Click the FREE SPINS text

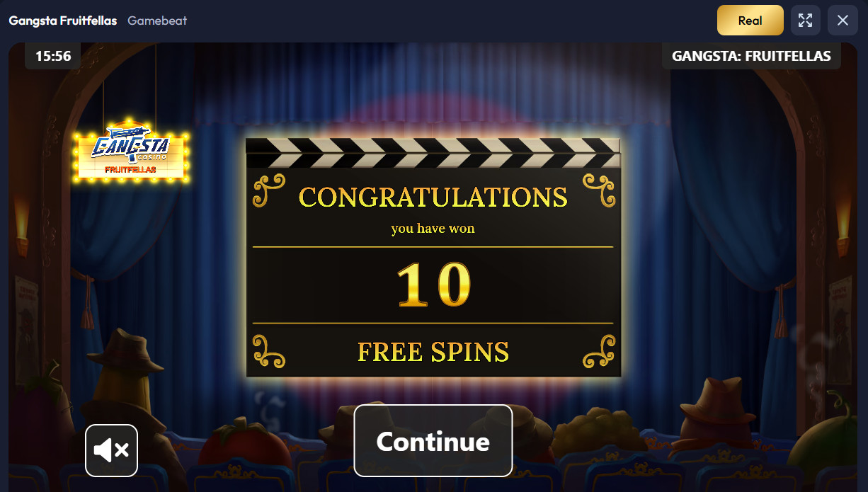pos(433,352)
